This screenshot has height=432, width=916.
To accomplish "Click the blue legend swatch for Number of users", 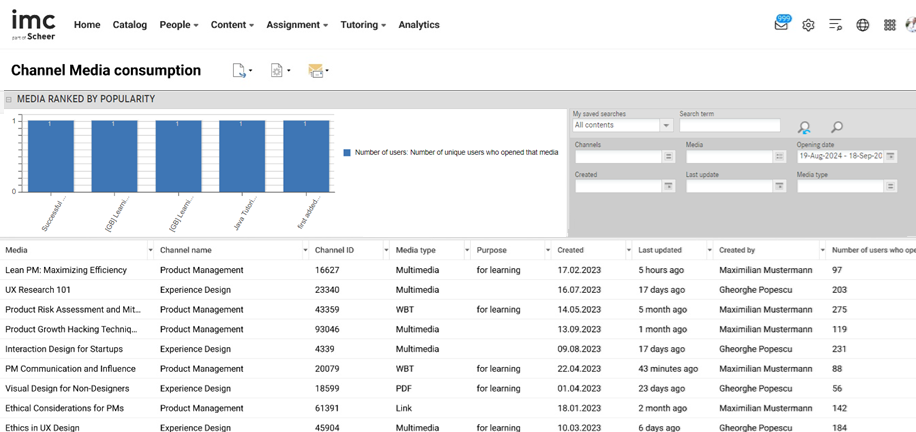I will [x=347, y=153].
